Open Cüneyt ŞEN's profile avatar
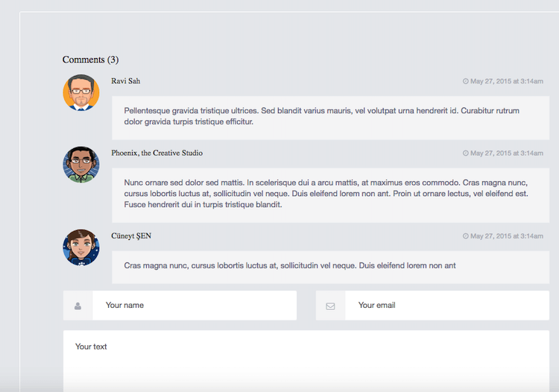This screenshot has width=559, height=392. (x=81, y=247)
